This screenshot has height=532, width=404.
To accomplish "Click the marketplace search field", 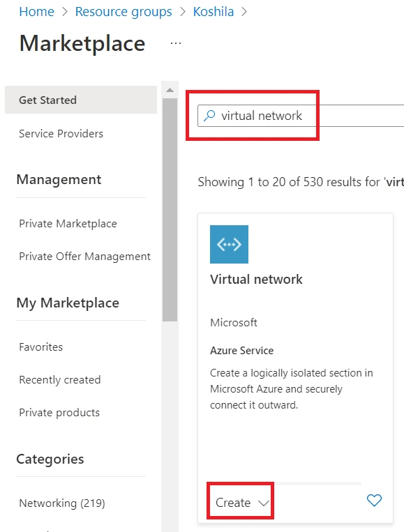I will (301, 116).
